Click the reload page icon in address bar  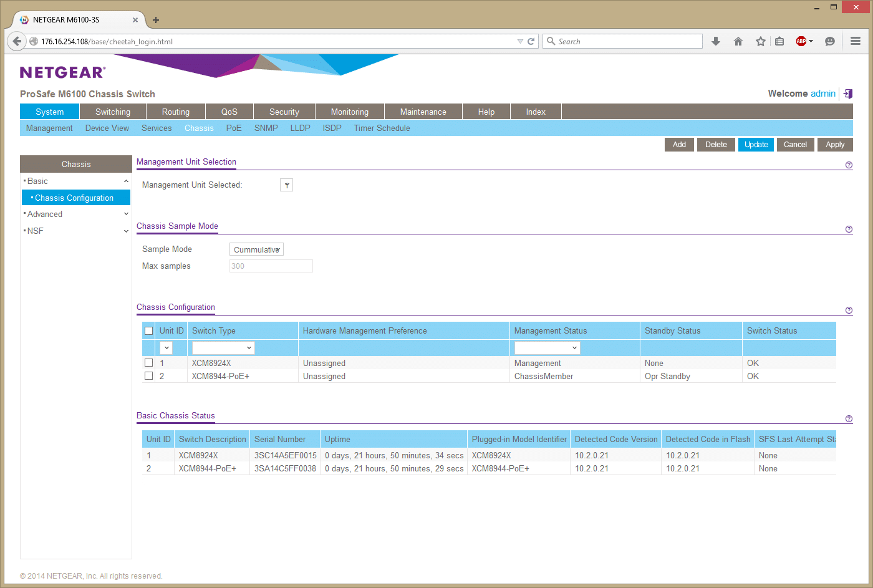tap(531, 41)
